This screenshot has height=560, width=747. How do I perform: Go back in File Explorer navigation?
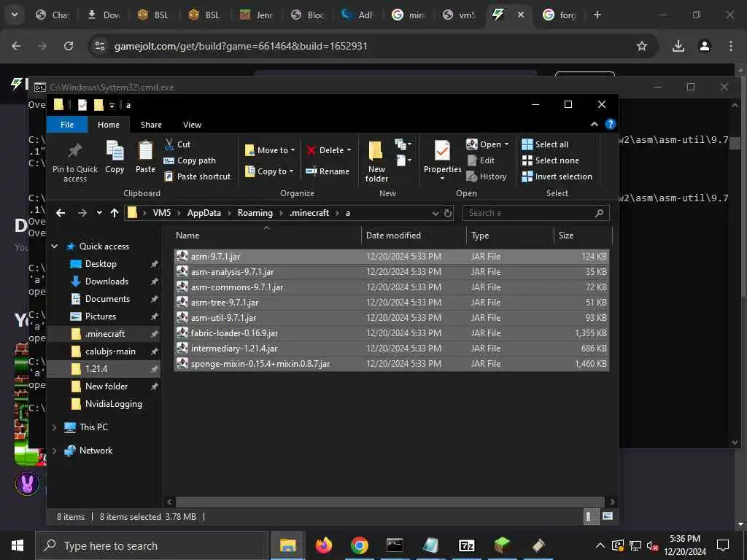(61, 213)
